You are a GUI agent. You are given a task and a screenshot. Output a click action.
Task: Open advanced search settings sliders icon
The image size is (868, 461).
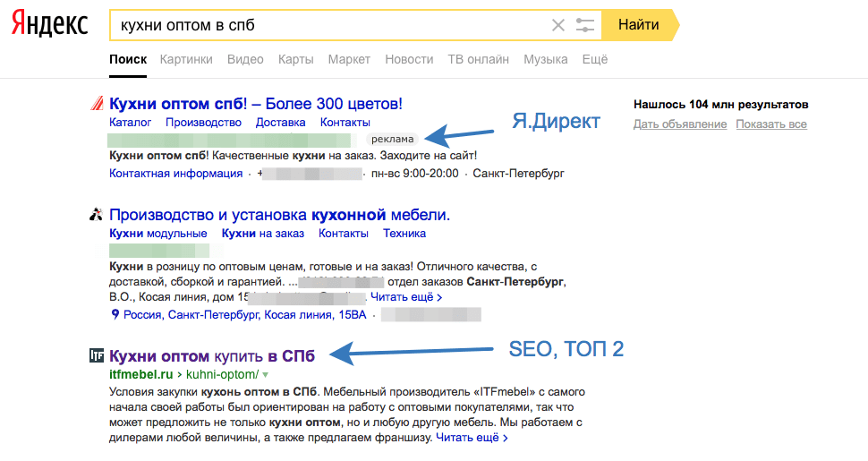coord(584,25)
